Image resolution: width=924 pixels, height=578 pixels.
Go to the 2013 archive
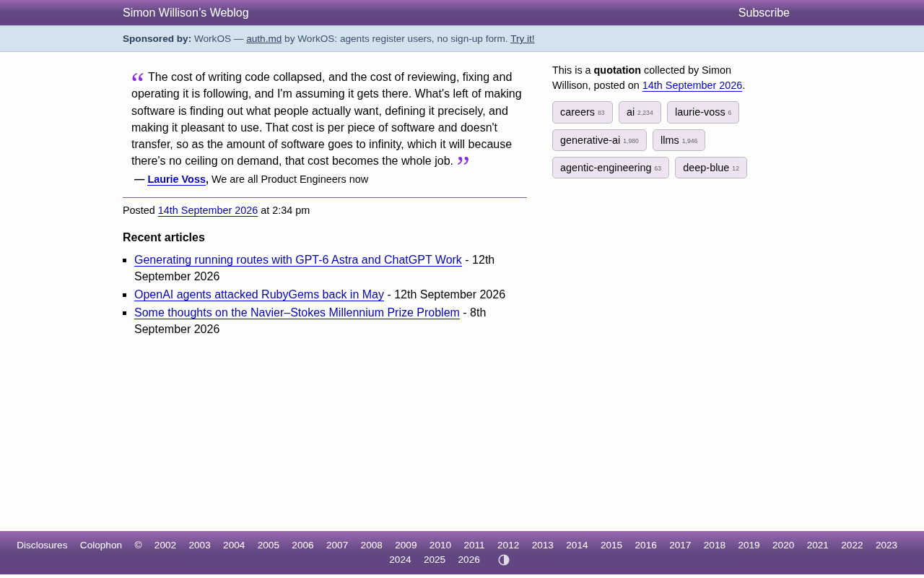pyautogui.click(x=543, y=545)
